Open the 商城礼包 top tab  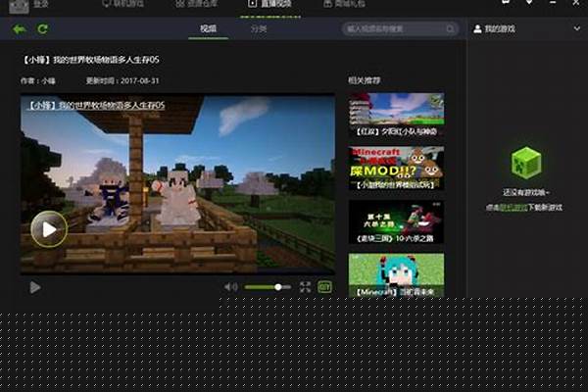pyautogui.click(x=345, y=4)
